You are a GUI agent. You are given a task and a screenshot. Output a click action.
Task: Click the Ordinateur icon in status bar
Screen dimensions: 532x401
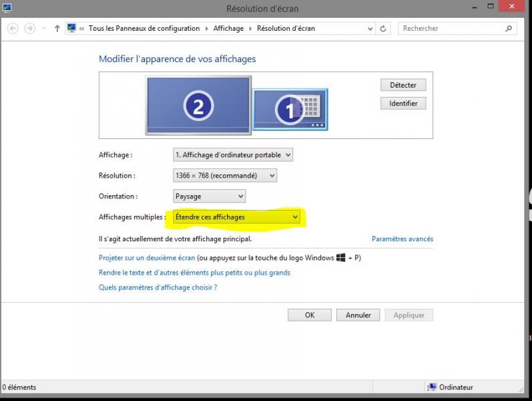point(432,387)
